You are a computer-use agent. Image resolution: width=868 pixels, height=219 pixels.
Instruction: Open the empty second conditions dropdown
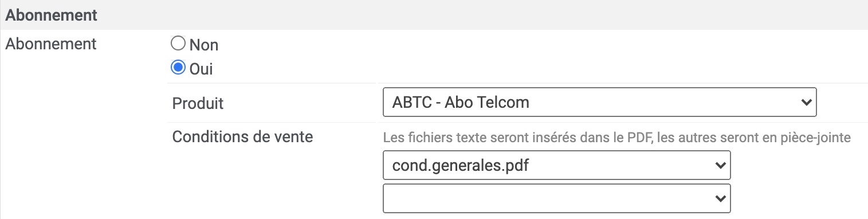tap(557, 198)
